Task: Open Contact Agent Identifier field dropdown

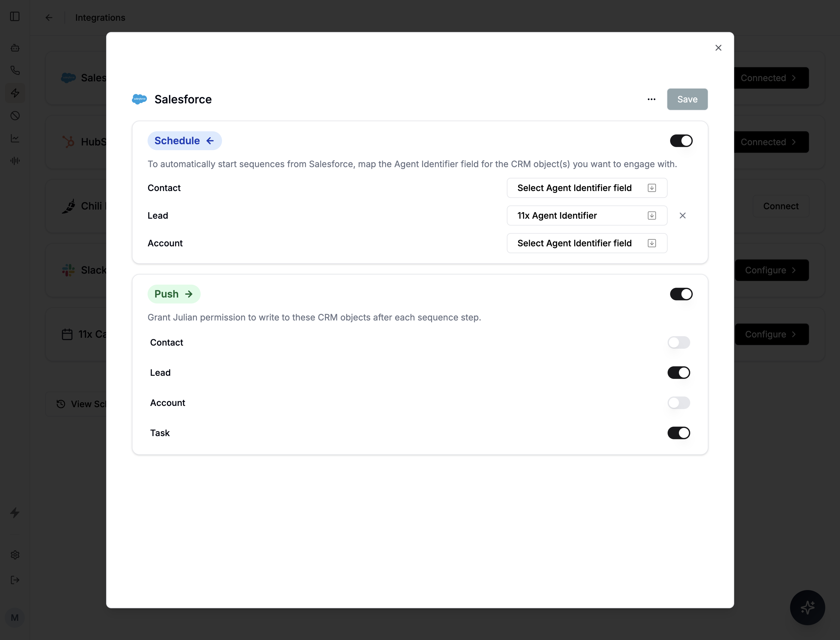Action: 587,188
